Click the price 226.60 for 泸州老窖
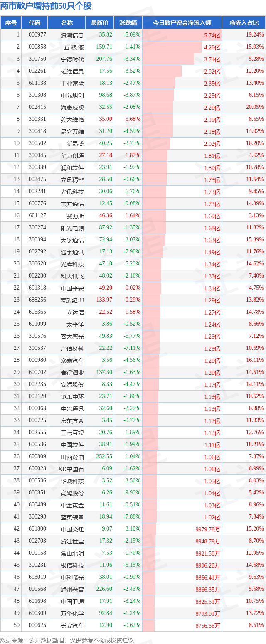 105,589
